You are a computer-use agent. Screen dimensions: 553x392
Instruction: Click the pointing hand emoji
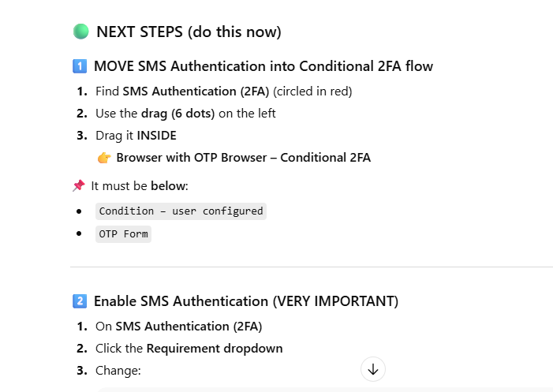pos(104,158)
